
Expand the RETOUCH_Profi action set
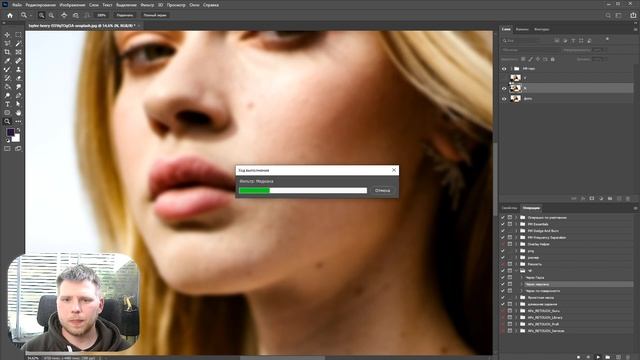516,324
